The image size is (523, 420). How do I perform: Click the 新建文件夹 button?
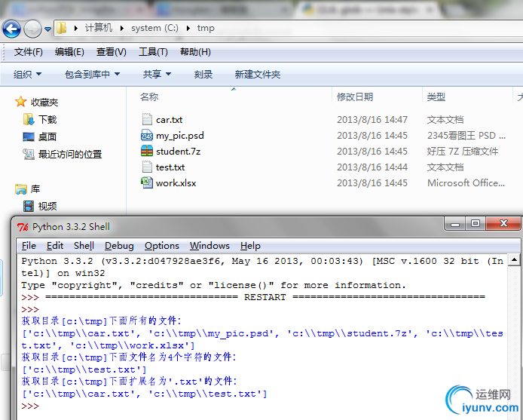[257, 74]
